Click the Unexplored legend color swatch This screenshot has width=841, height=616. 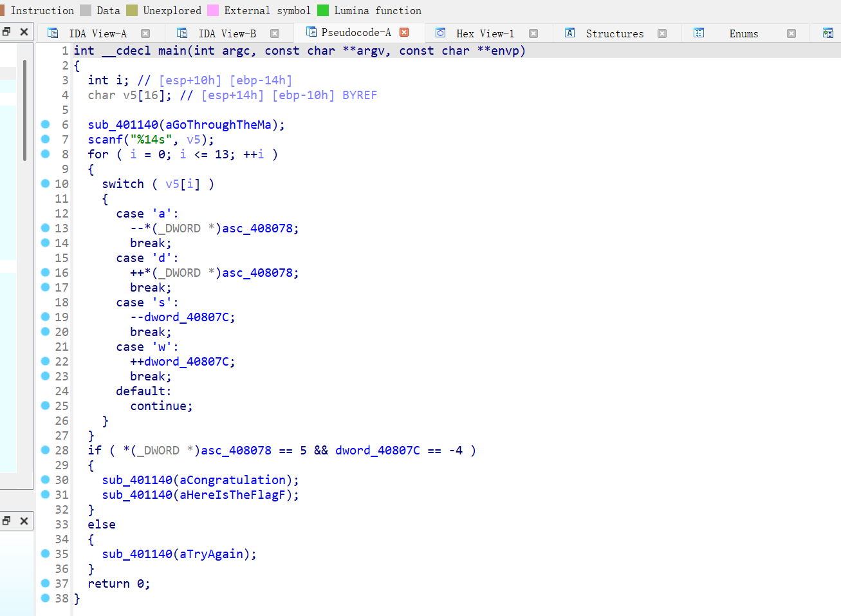tap(132, 10)
